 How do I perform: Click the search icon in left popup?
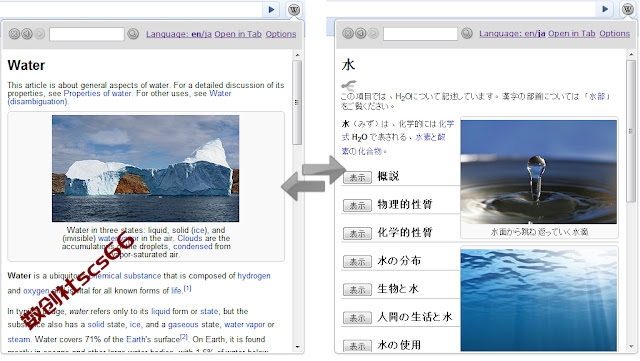coord(133,34)
